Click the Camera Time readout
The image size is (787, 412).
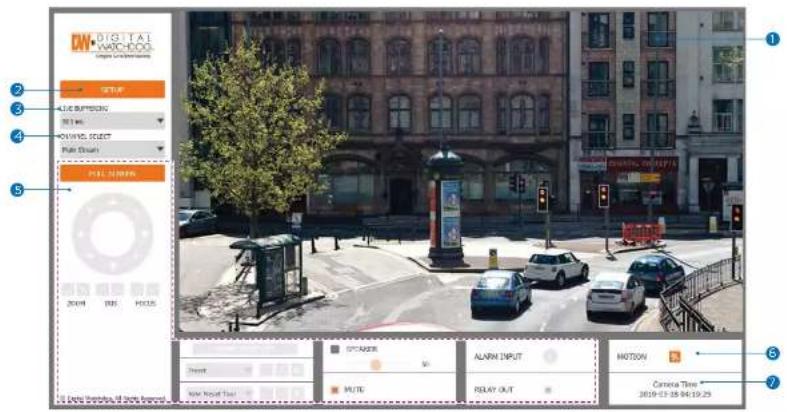(675, 389)
